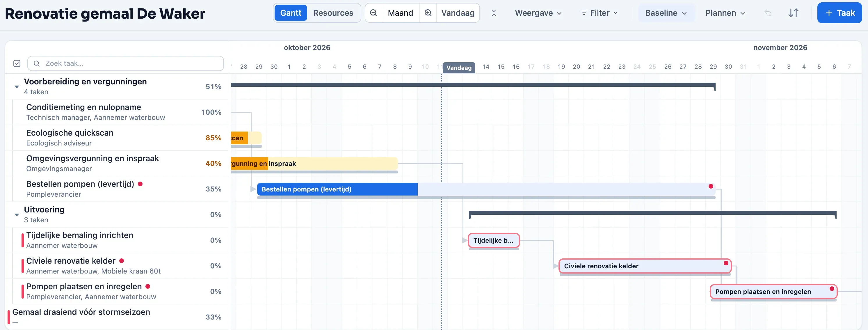Click the oktober 2026 month header
The height and width of the screenshot is (330, 868).
click(307, 47)
